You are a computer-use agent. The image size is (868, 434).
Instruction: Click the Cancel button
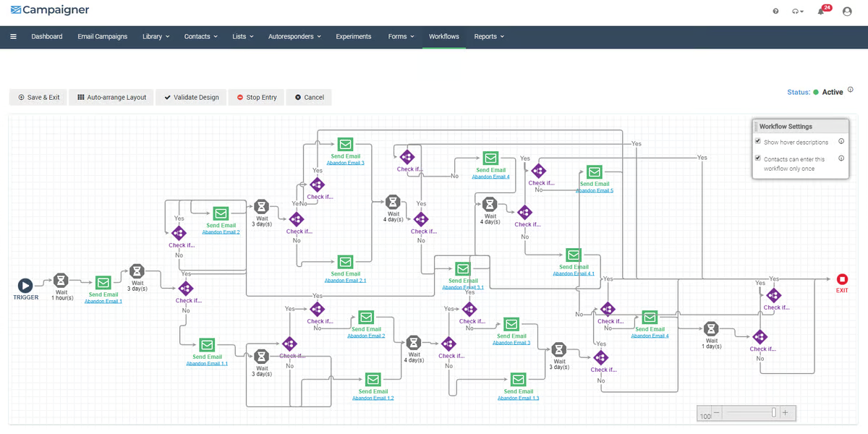309,97
